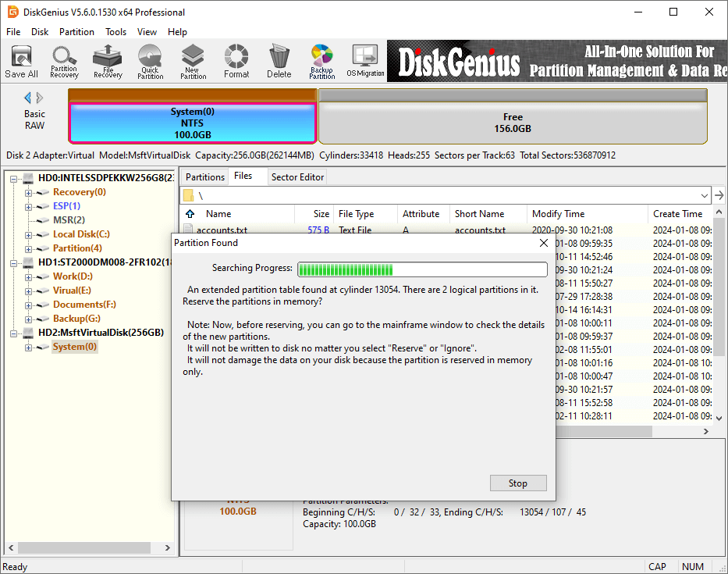Click the Format toolbar icon
This screenshot has width=728, height=574.
(236, 62)
